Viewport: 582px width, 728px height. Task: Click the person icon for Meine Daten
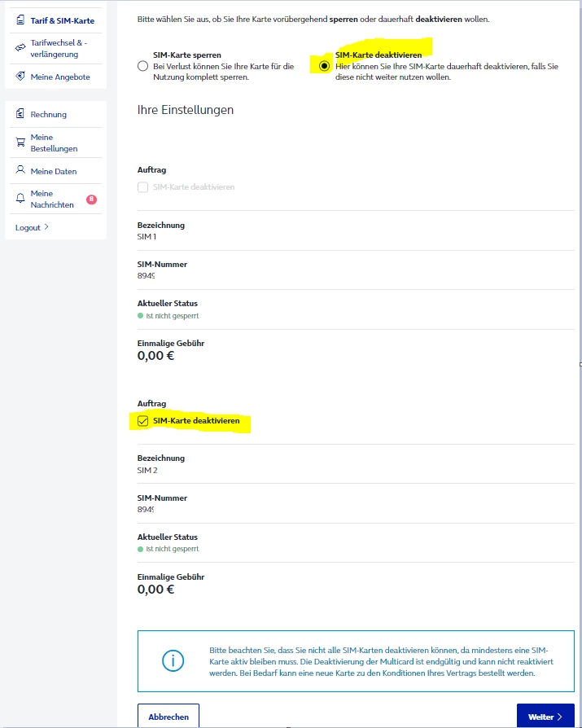point(20,170)
